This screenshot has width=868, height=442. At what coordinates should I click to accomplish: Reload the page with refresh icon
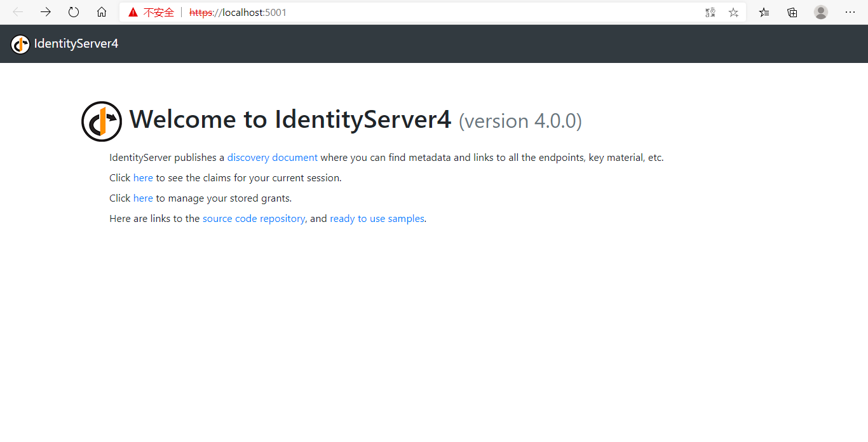pyautogui.click(x=74, y=12)
